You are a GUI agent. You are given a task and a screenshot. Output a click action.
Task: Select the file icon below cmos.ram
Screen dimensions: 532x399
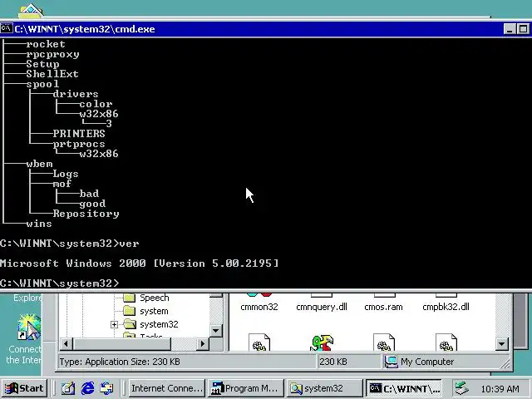click(384, 342)
